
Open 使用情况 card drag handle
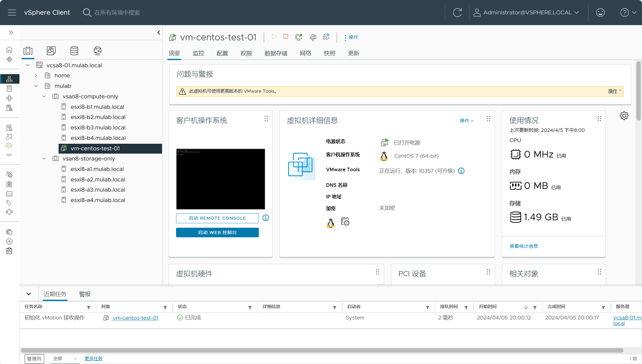tap(599, 119)
